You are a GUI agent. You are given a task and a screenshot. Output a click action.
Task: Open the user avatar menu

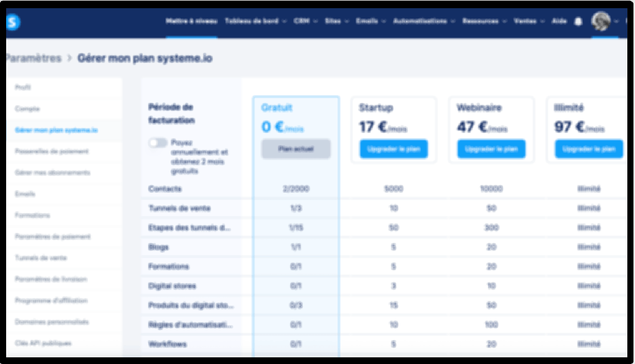[600, 21]
